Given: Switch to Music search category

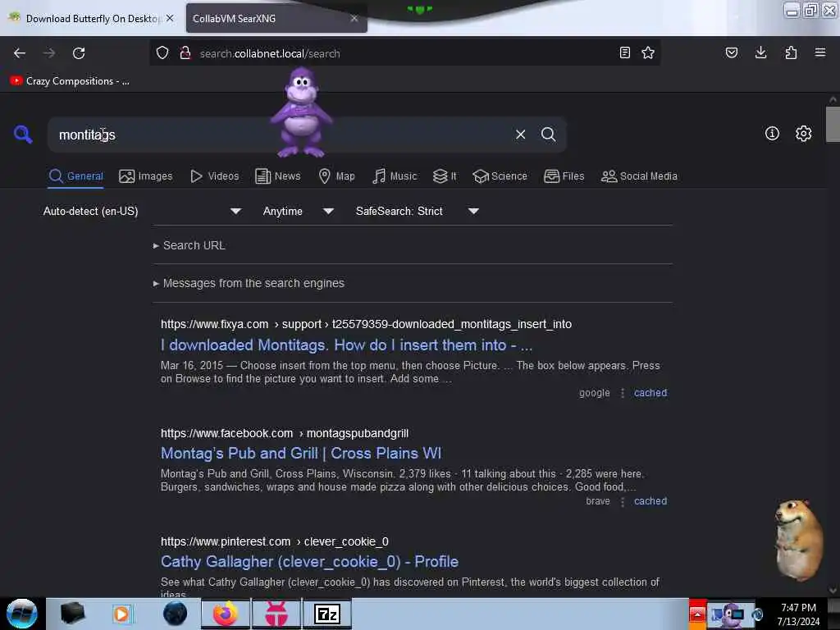Looking at the screenshot, I should [395, 176].
